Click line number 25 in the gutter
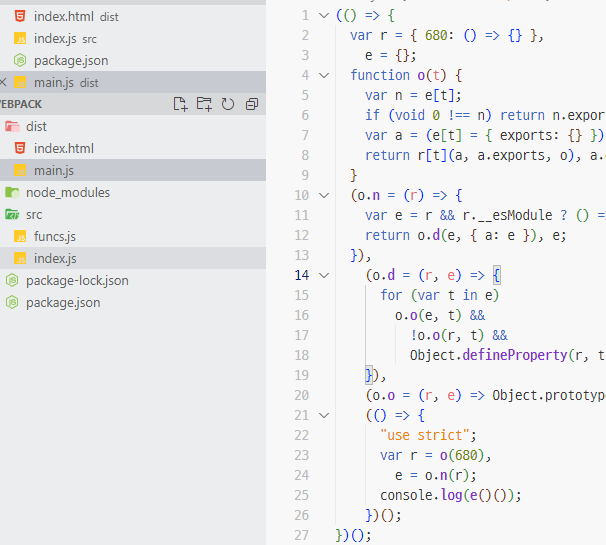The image size is (606, 545). click(x=301, y=495)
